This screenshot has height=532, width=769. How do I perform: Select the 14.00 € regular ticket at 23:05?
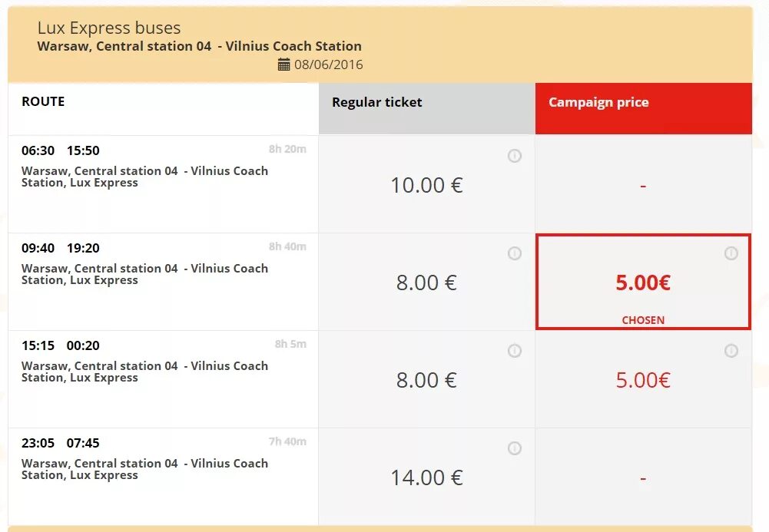426,477
